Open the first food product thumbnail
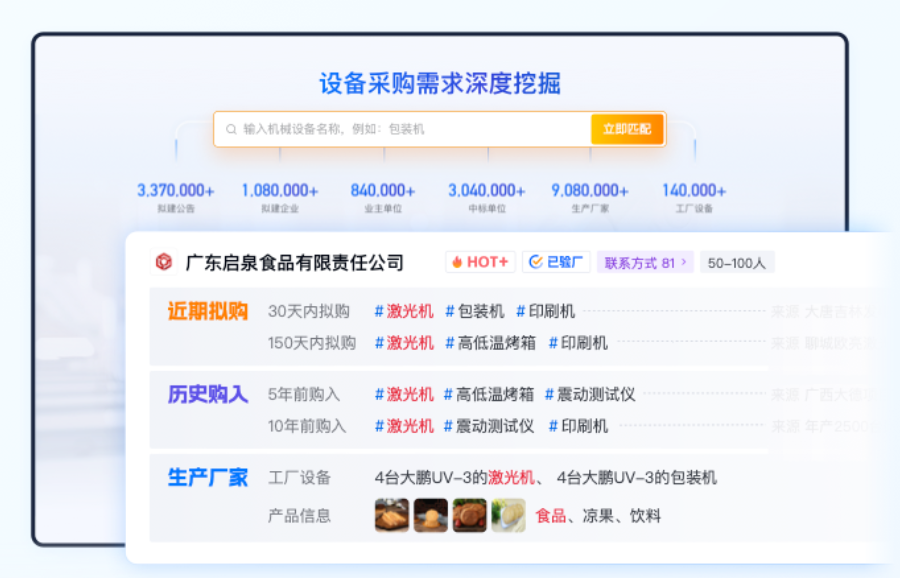The width and height of the screenshot is (900, 578). coord(391,515)
